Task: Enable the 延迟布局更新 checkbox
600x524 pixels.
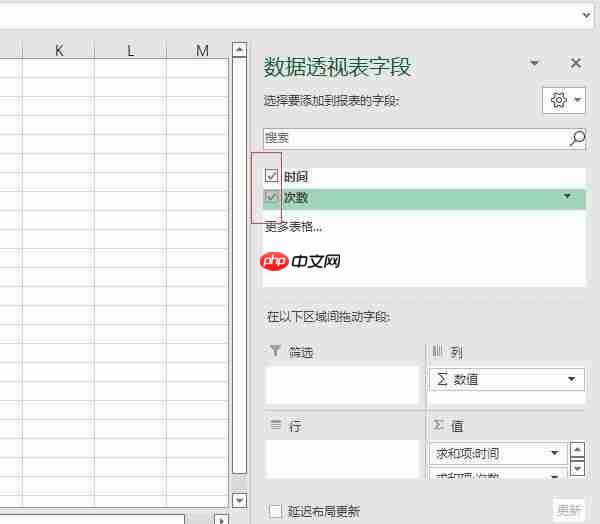Action: click(x=275, y=511)
